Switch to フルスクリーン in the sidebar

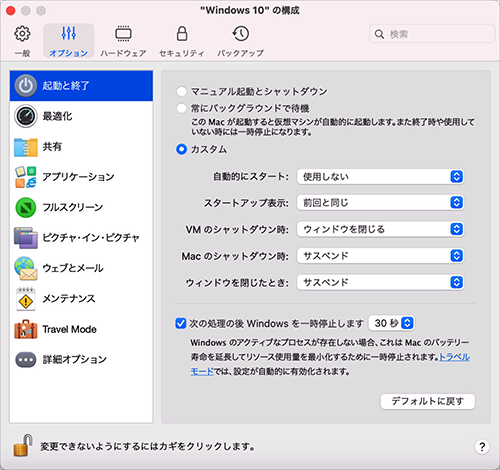pyautogui.click(x=81, y=207)
